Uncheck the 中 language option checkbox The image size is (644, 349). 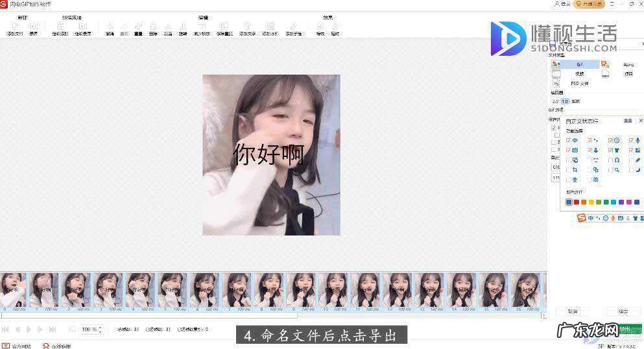click(568, 140)
